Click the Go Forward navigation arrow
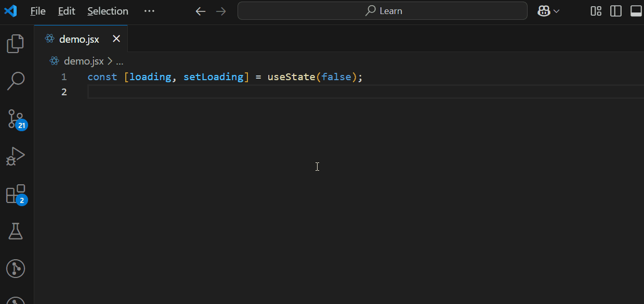Screen dimensions: 644x304 click(221, 10)
